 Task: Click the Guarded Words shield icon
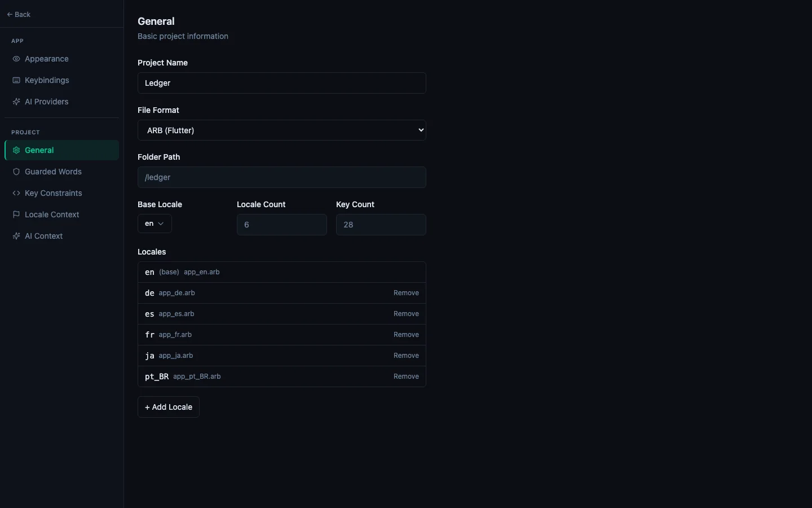tap(16, 172)
